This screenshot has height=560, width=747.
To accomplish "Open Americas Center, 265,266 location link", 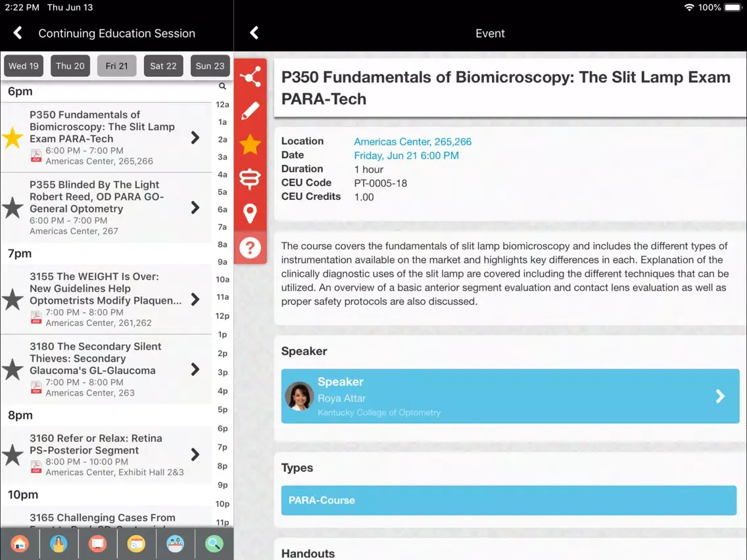I will [412, 141].
